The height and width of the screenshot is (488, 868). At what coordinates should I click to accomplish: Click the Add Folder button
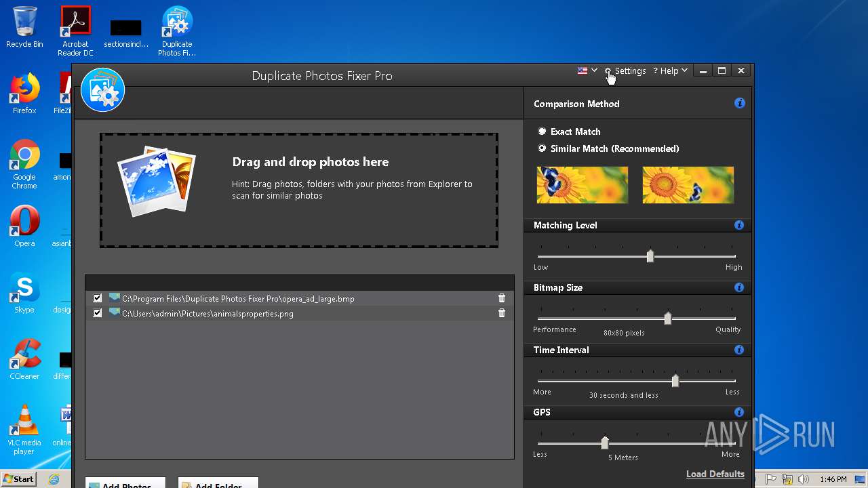218,483
